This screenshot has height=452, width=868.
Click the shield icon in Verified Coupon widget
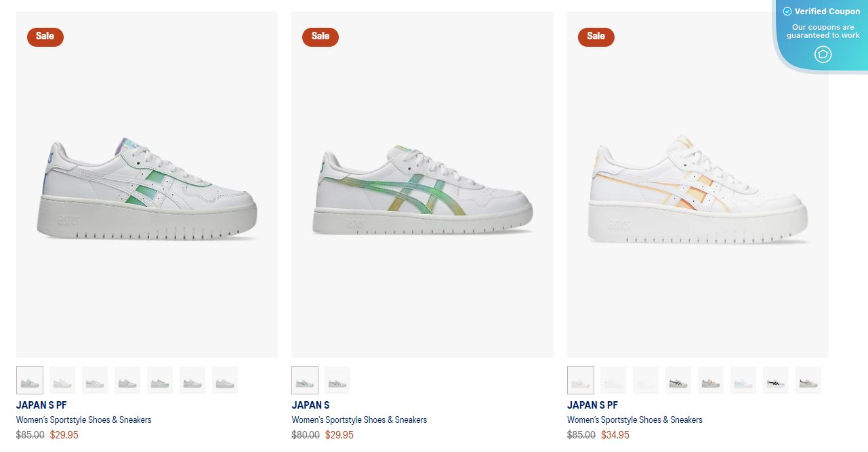(823, 54)
